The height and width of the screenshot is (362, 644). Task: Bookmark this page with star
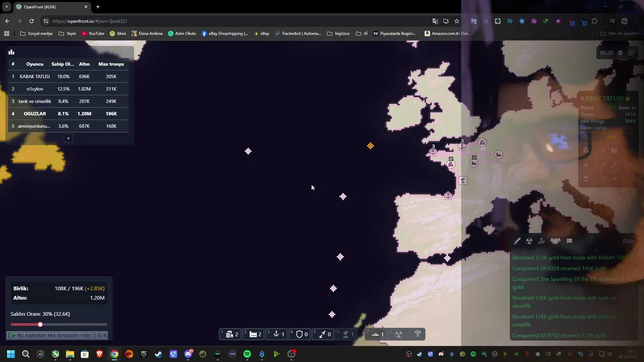457,21
